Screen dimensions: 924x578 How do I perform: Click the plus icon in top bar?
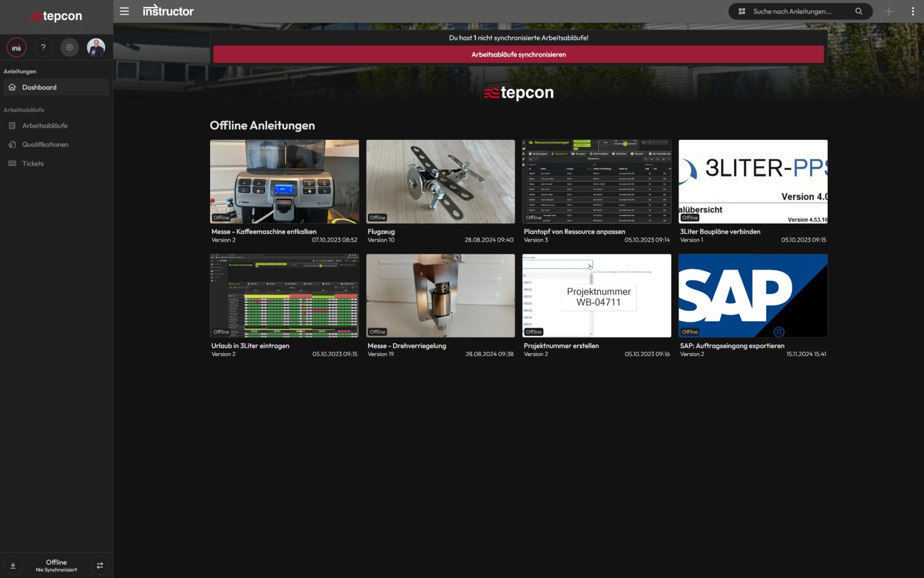click(x=889, y=12)
